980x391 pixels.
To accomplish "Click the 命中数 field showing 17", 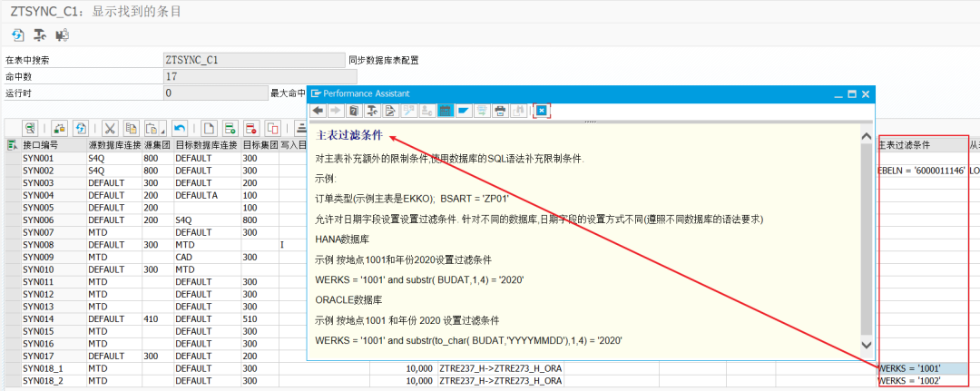I will 260,77.
